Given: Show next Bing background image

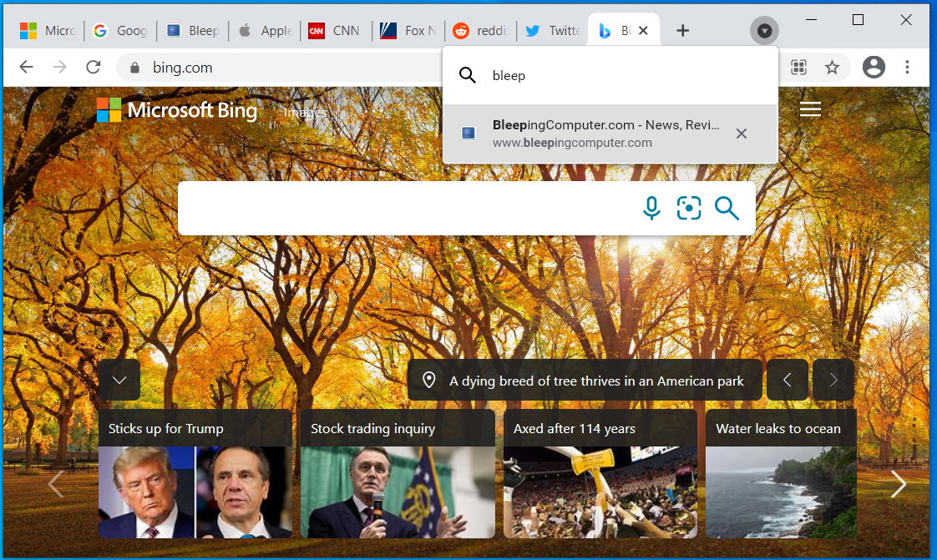Looking at the screenshot, I should (x=833, y=381).
